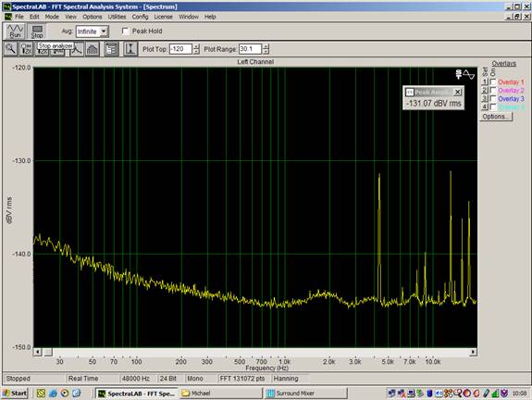Click the Stop analyzer button
The image size is (532, 400).
point(37,31)
